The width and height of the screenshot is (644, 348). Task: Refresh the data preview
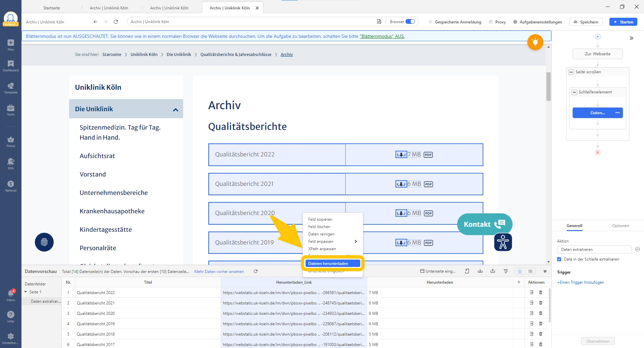(x=256, y=271)
